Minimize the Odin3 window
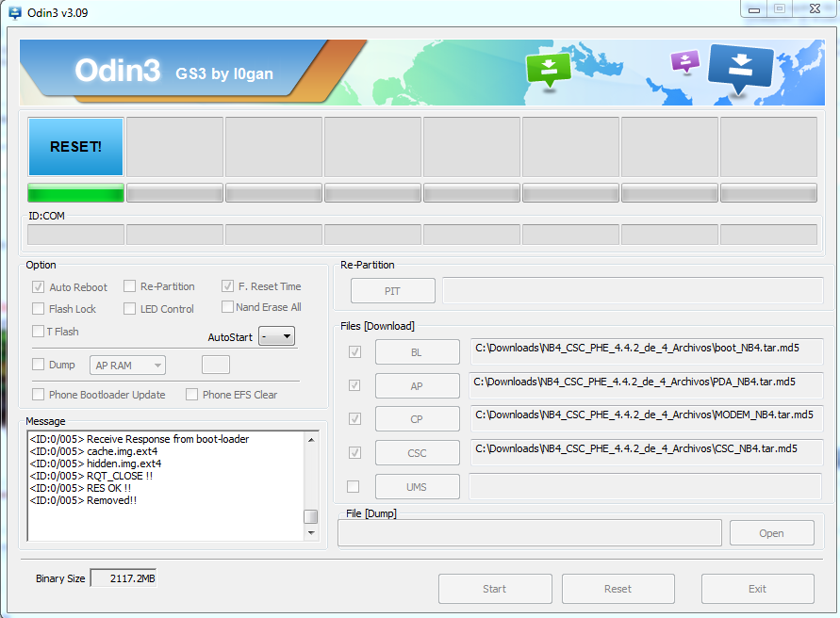 click(754, 9)
